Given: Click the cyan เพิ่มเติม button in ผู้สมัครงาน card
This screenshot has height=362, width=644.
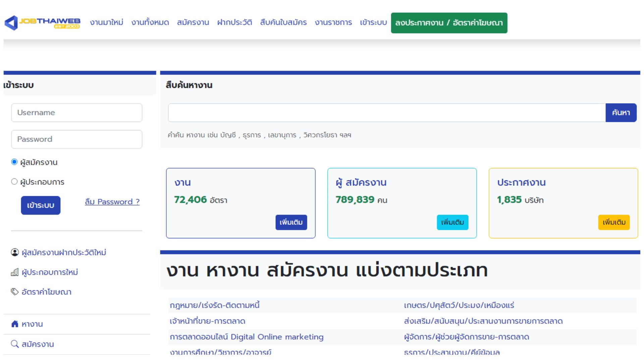Looking at the screenshot, I should point(452,222).
